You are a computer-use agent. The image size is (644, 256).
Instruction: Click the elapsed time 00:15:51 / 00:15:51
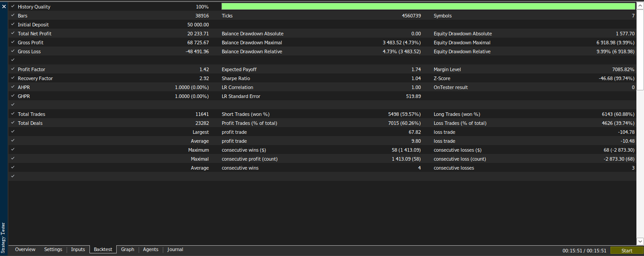pos(584,251)
